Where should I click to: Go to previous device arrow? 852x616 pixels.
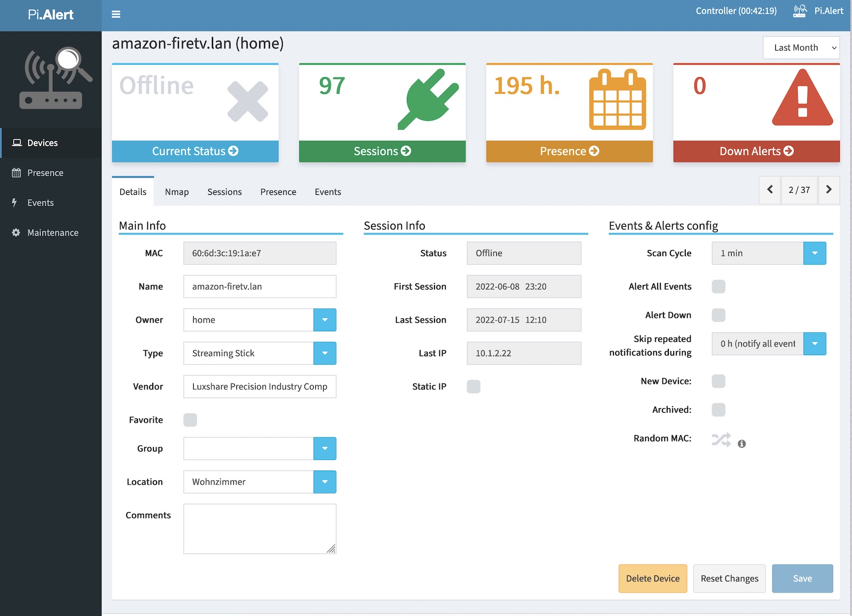tap(770, 190)
